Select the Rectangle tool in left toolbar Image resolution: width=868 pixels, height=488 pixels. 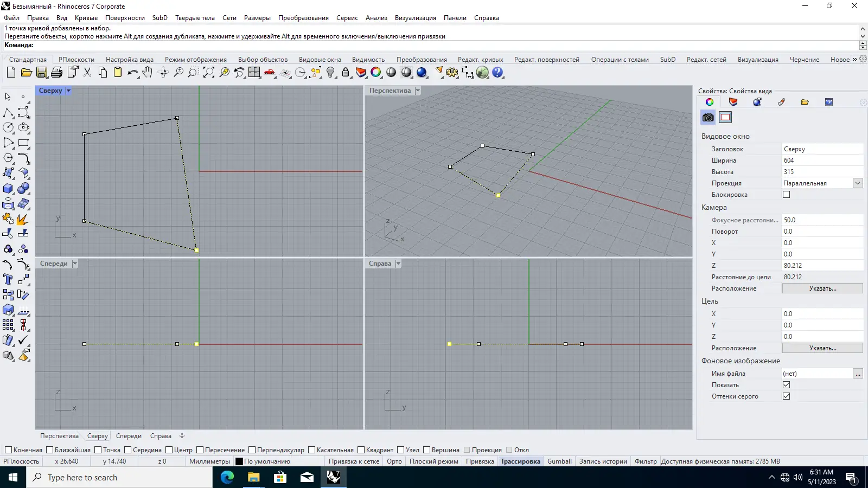pos(23,143)
